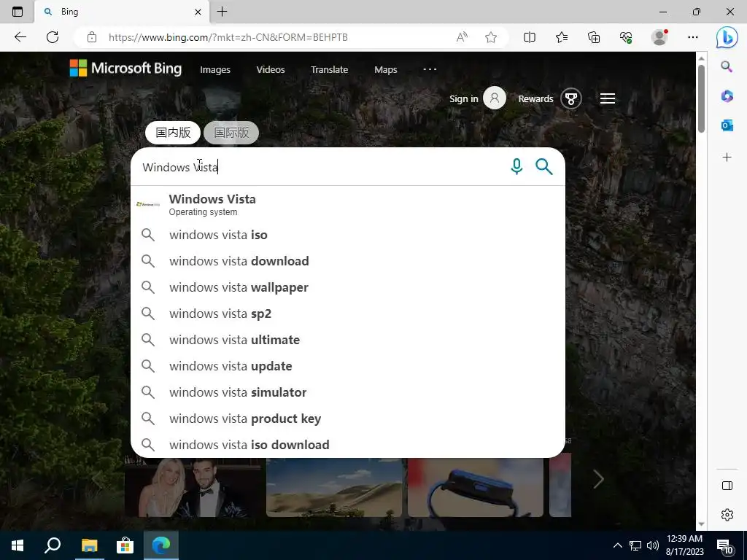Open the couple in formalwear news thumbnail
Screen dimensions: 747x560
193,487
